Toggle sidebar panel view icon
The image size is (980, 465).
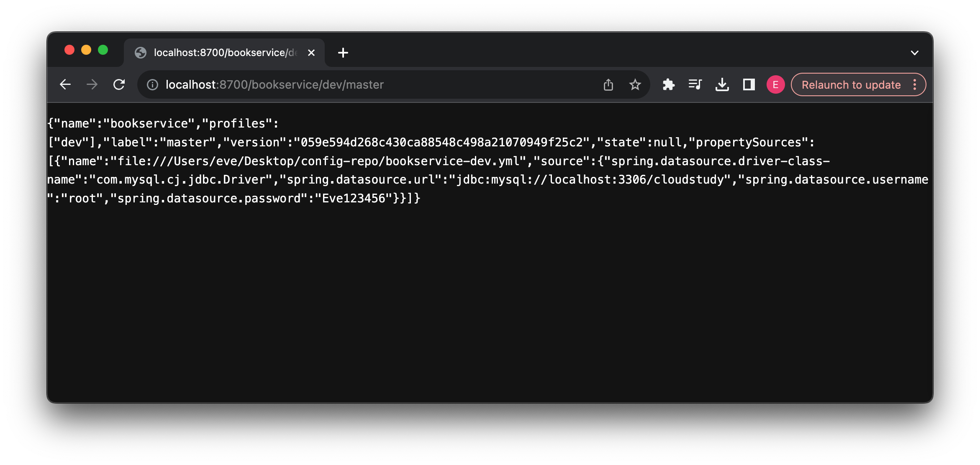pyautogui.click(x=748, y=85)
